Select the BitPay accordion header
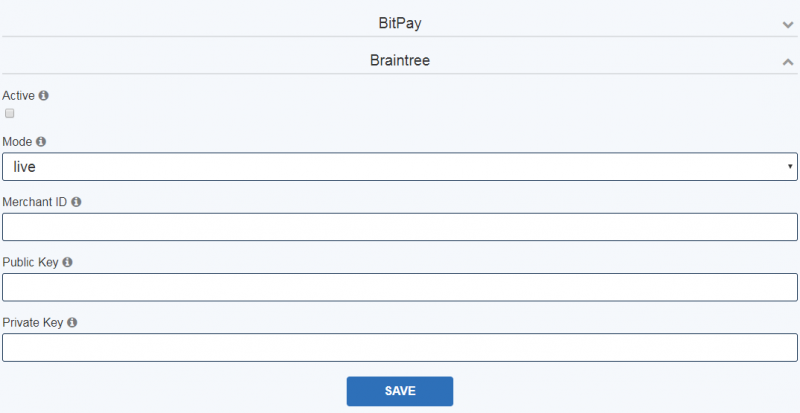Image resolution: width=800 pixels, height=413 pixels. click(x=400, y=23)
